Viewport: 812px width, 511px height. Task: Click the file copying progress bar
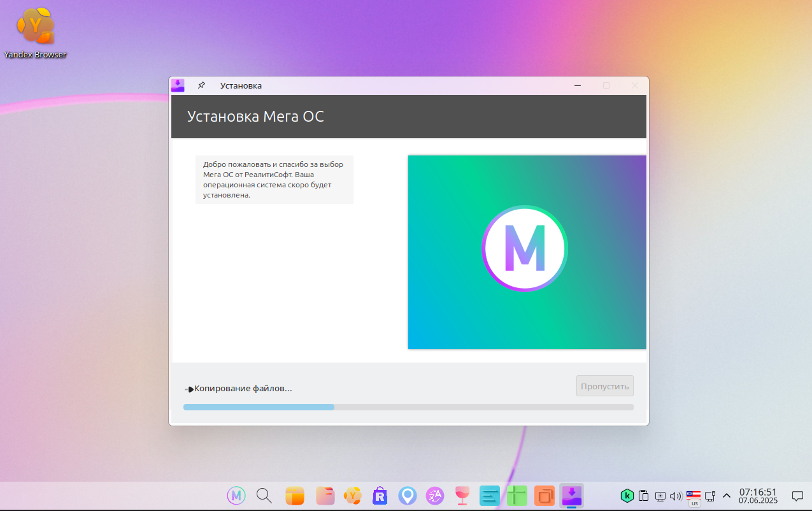click(408, 407)
